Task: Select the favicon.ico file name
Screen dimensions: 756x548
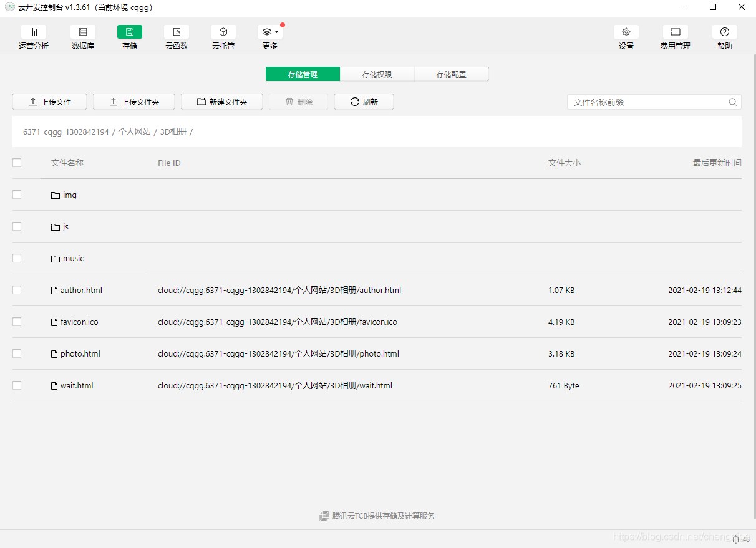Action: point(79,322)
